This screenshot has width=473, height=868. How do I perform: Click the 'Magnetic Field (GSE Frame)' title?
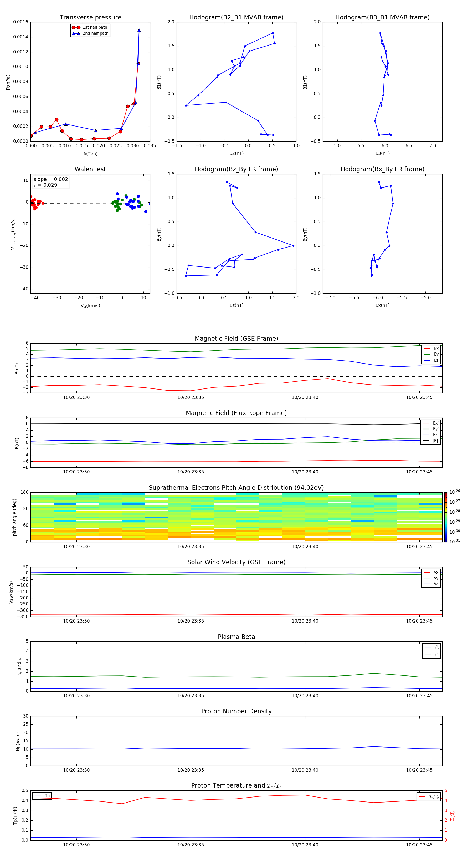(236, 339)
